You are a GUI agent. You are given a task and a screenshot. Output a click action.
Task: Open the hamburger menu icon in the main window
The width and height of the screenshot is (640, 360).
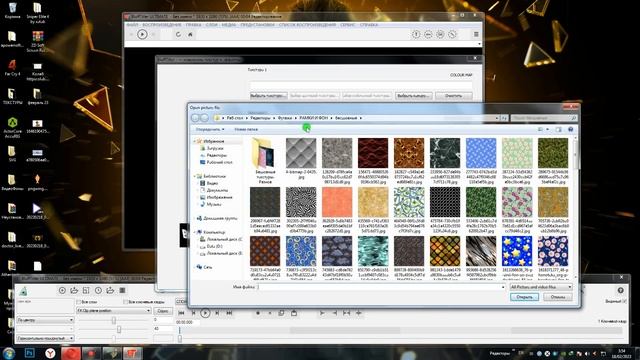(x=476, y=34)
